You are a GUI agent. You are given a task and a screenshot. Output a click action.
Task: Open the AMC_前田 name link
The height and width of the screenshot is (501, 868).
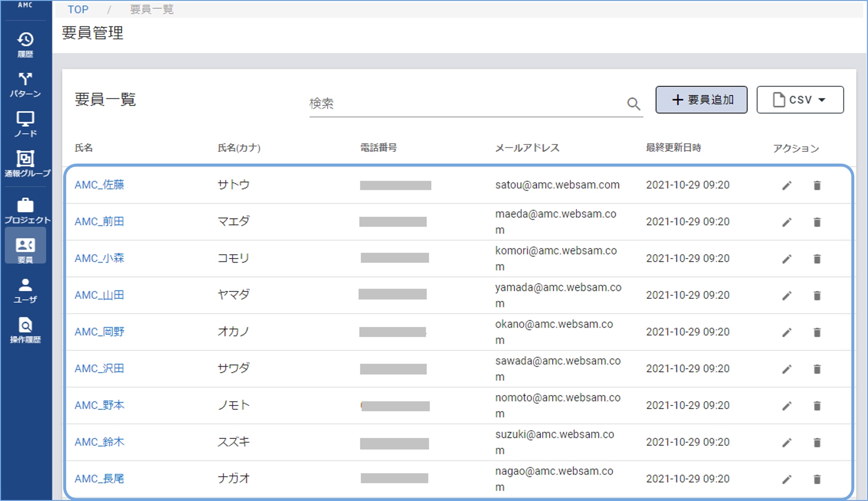click(x=99, y=221)
